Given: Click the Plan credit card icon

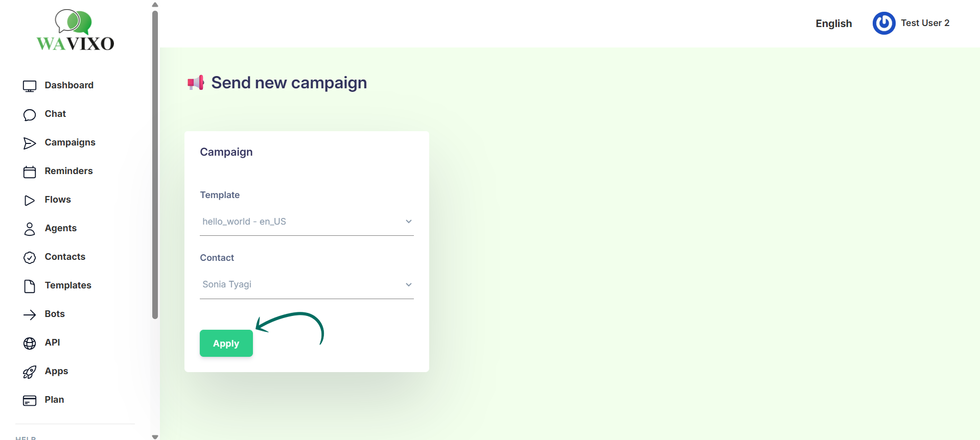Looking at the screenshot, I should 30,401.
